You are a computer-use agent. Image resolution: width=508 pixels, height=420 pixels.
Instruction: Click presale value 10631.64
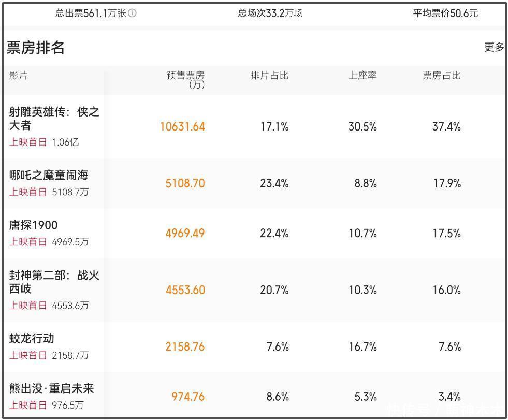pos(183,126)
